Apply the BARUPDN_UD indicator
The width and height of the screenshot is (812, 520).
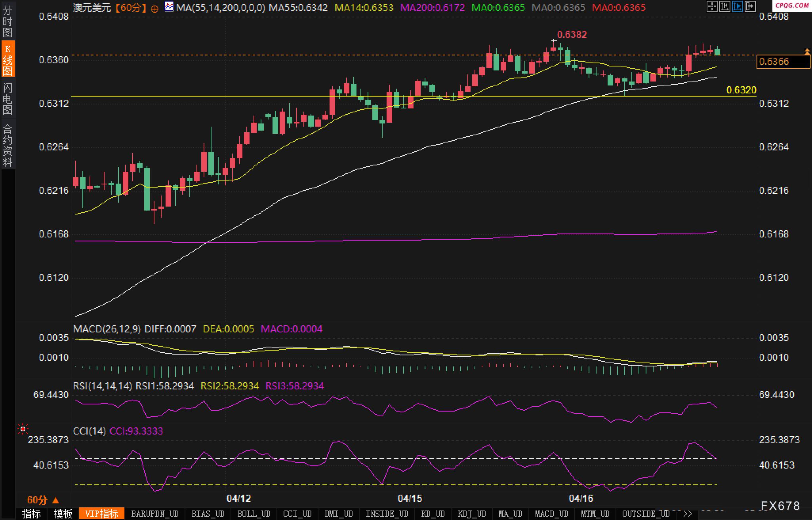pos(155,514)
